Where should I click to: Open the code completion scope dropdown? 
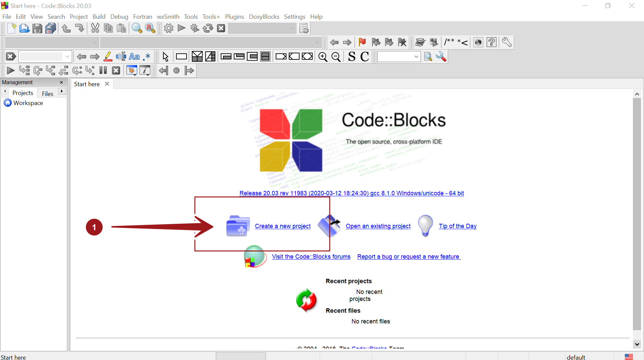(x=52, y=43)
